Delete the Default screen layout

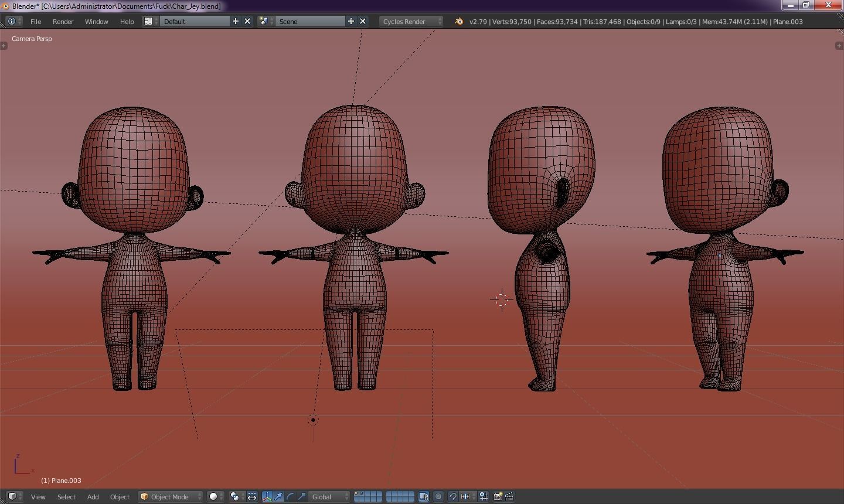(247, 21)
